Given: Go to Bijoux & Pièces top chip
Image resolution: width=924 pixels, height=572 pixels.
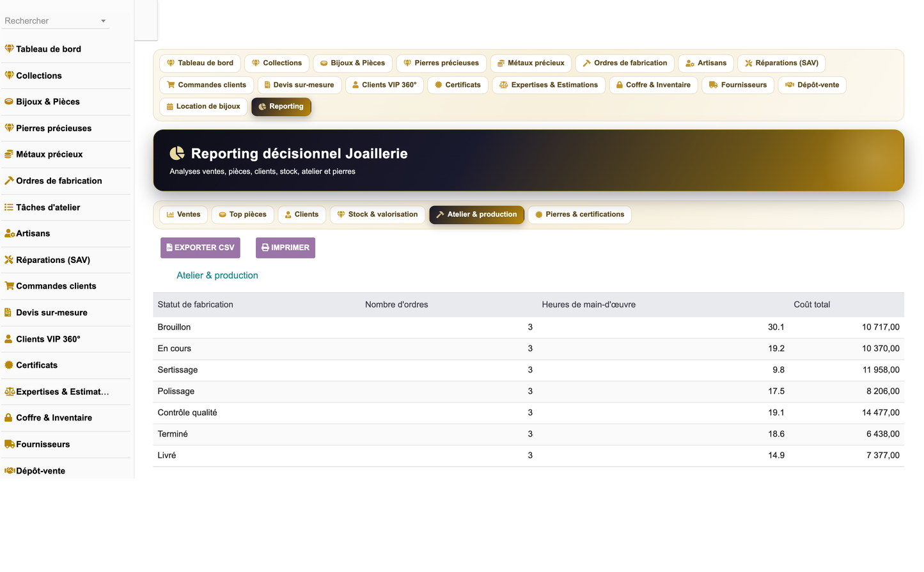Looking at the screenshot, I should (352, 63).
